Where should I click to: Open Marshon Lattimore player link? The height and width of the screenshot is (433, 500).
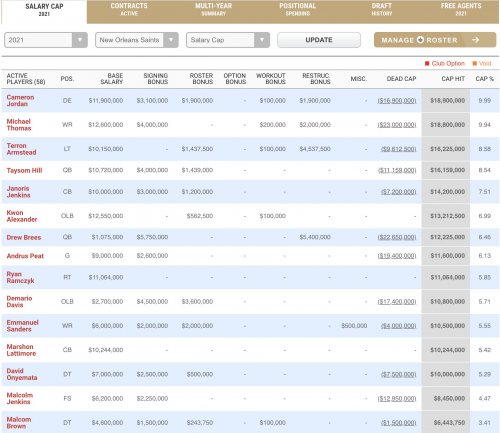click(x=21, y=350)
